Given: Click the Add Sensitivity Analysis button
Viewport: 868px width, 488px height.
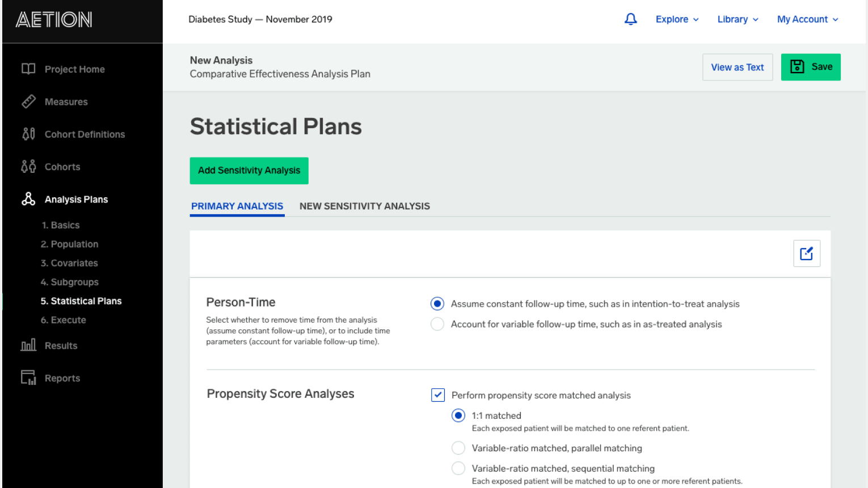Looking at the screenshot, I should [x=249, y=171].
